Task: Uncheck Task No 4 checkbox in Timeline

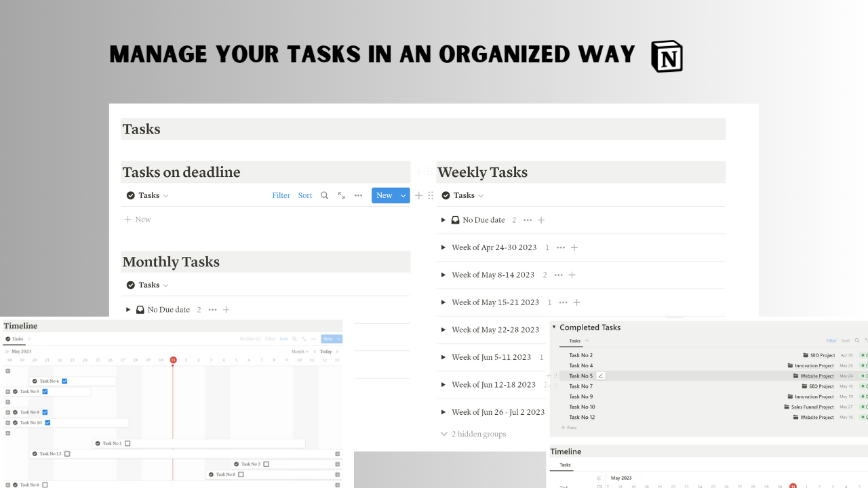Action: (64, 381)
